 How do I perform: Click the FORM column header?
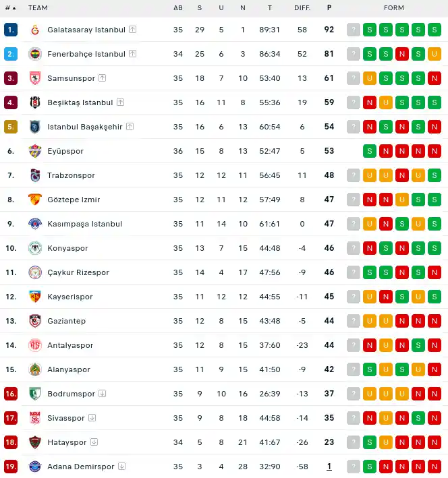393,8
